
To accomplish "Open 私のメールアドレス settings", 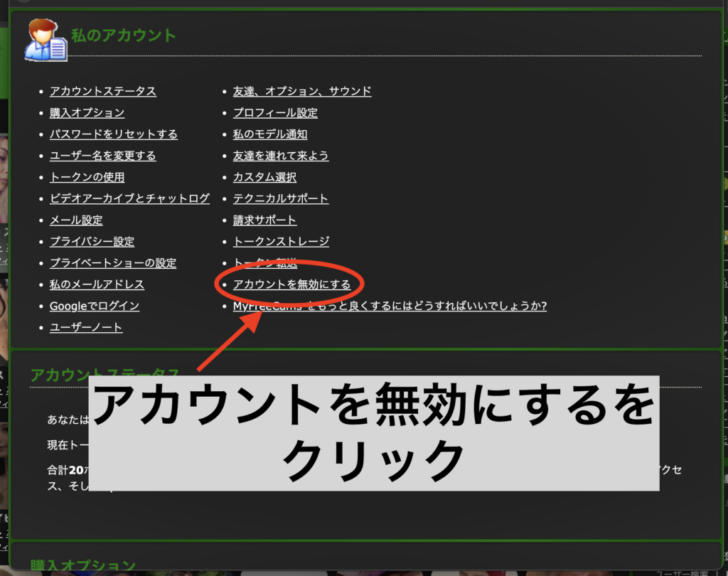I will coord(97,284).
